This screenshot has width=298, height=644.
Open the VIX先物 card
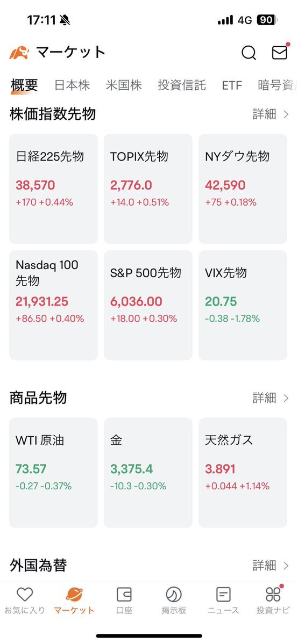click(x=243, y=305)
